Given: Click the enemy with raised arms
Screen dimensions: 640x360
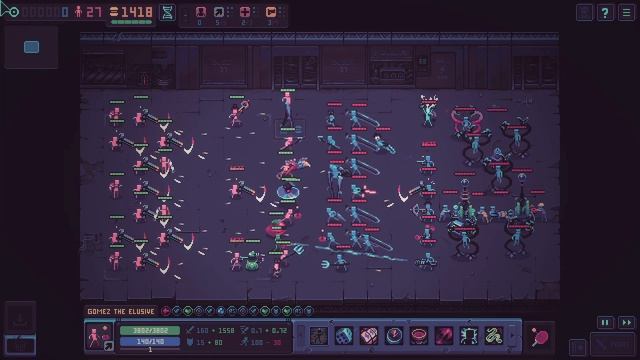Looking at the screenshot, I should pyautogui.click(x=428, y=110).
